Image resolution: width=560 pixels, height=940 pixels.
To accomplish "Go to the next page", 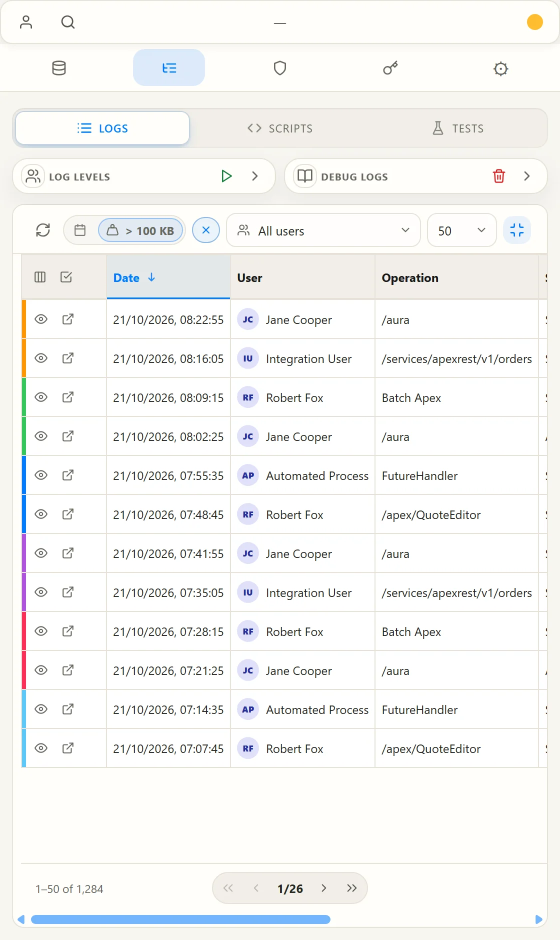I will click(324, 888).
